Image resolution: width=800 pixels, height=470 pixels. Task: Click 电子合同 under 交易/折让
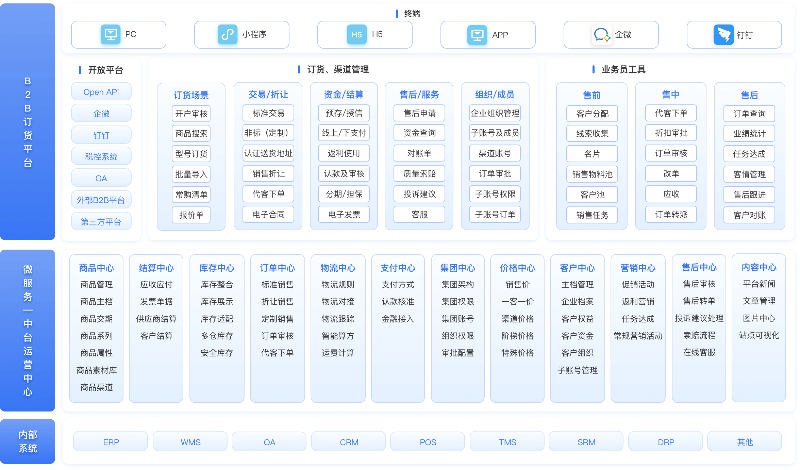(x=268, y=215)
